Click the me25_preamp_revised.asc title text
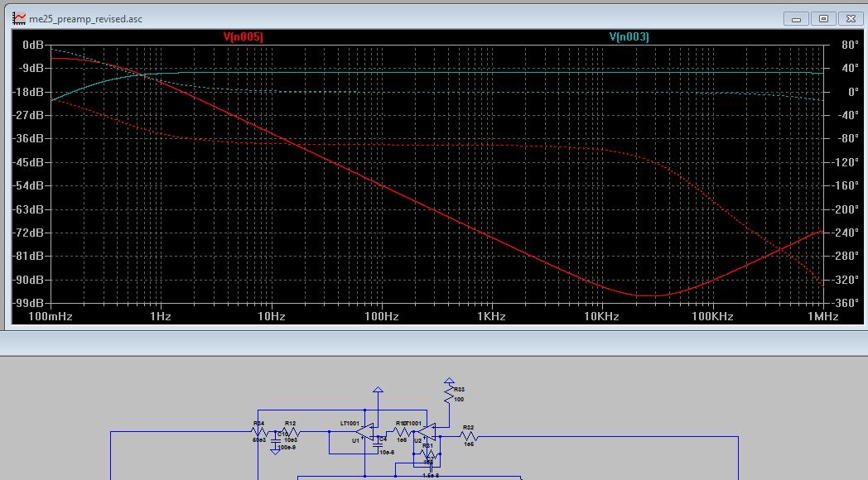Image resolution: width=868 pixels, height=480 pixels. pos(86,19)
